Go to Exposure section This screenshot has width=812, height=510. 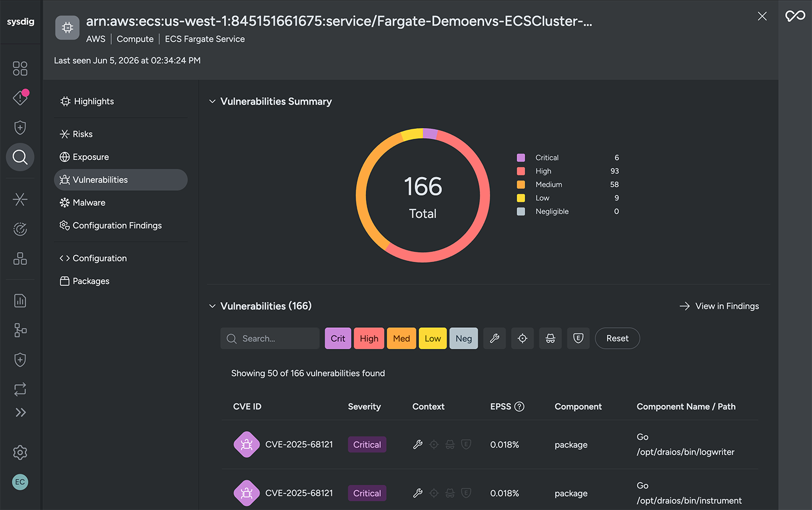point(84,157)
